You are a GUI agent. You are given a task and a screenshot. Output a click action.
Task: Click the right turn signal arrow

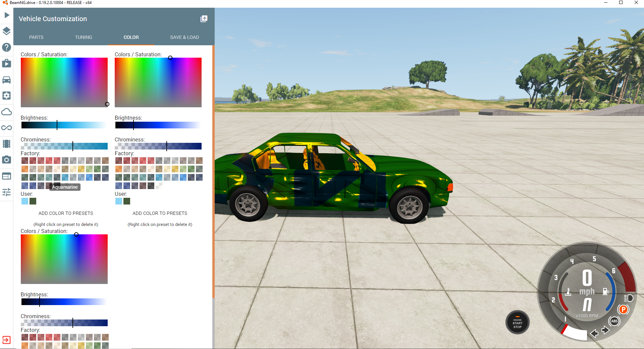coord(605,330)
